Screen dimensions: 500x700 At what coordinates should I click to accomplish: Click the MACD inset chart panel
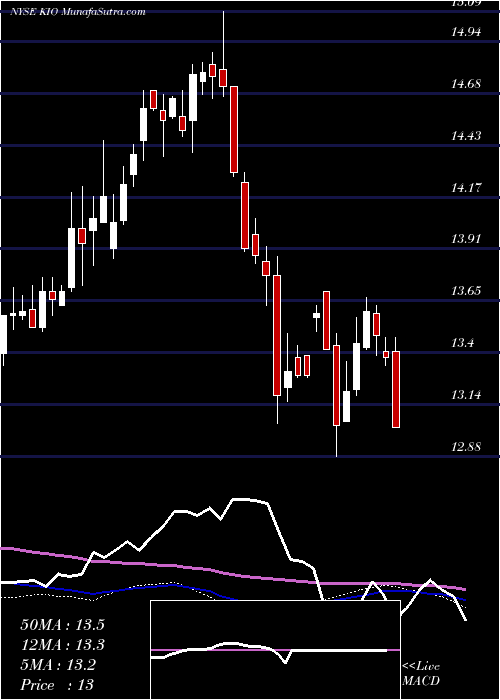coord(275,650)
